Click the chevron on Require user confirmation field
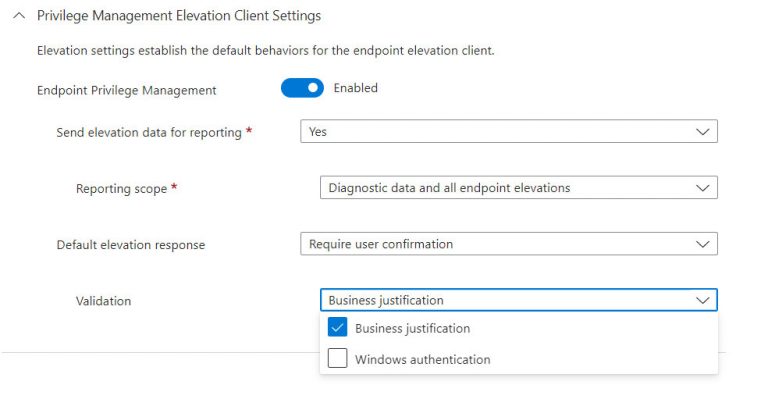768x406 pixels. click(x=703, y=244)
